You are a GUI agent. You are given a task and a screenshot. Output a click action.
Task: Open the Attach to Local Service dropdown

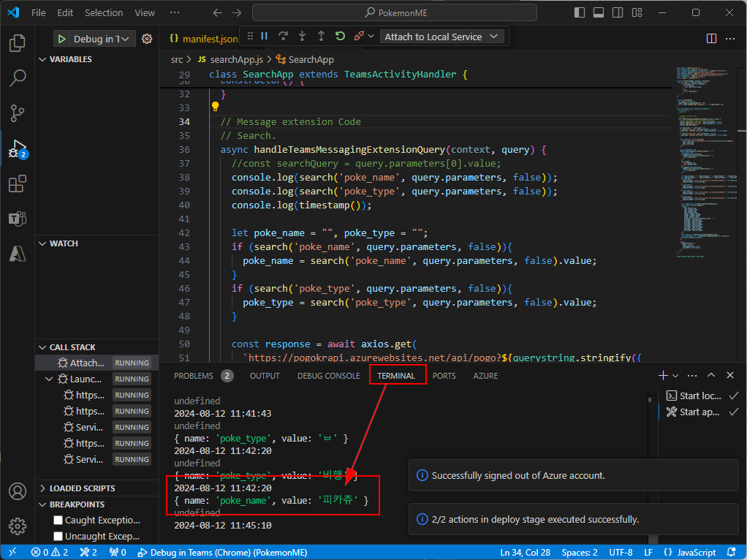tap(441, 37)
